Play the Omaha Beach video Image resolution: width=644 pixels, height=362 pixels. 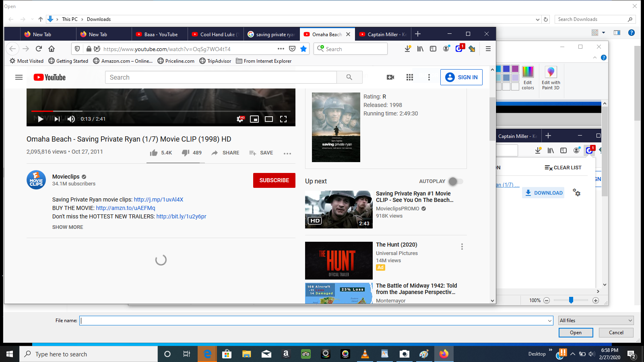coord(40,119)
